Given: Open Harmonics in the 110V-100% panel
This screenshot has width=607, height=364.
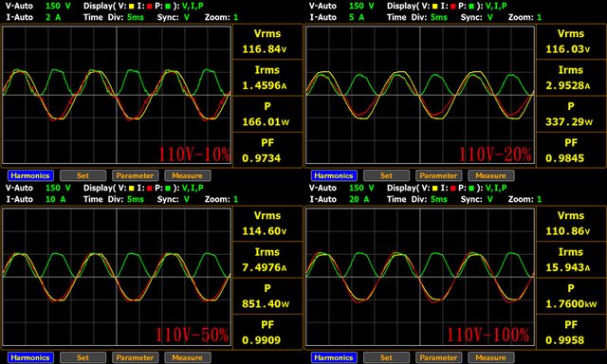Looking at the screenshot, I should pyautogui.click(x=334, y=357).
